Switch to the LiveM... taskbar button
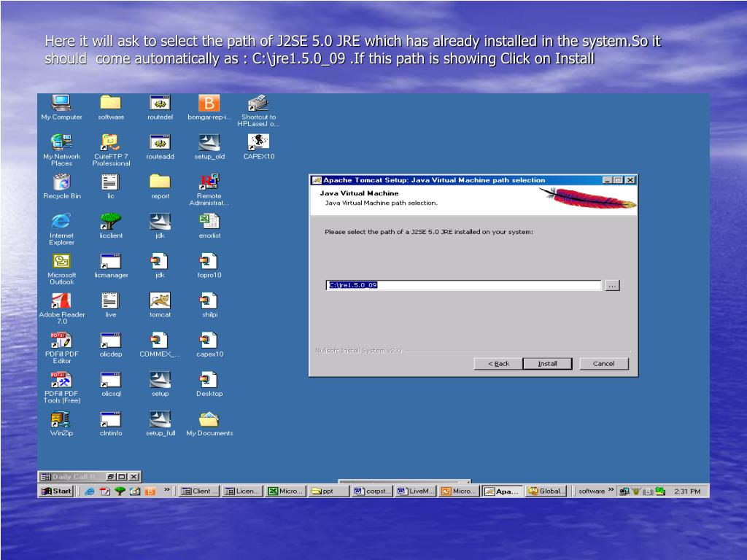This screenshot has width=747, height=560. tap(416, 491)
